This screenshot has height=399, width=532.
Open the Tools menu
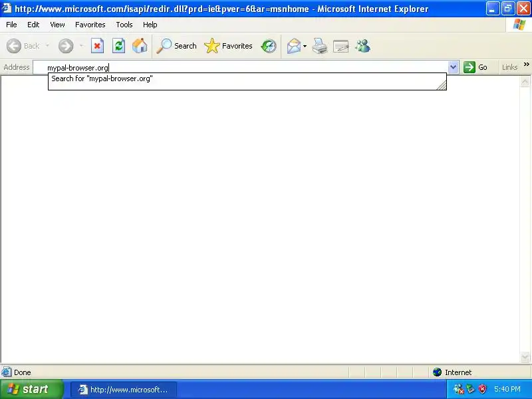point(124,25)
